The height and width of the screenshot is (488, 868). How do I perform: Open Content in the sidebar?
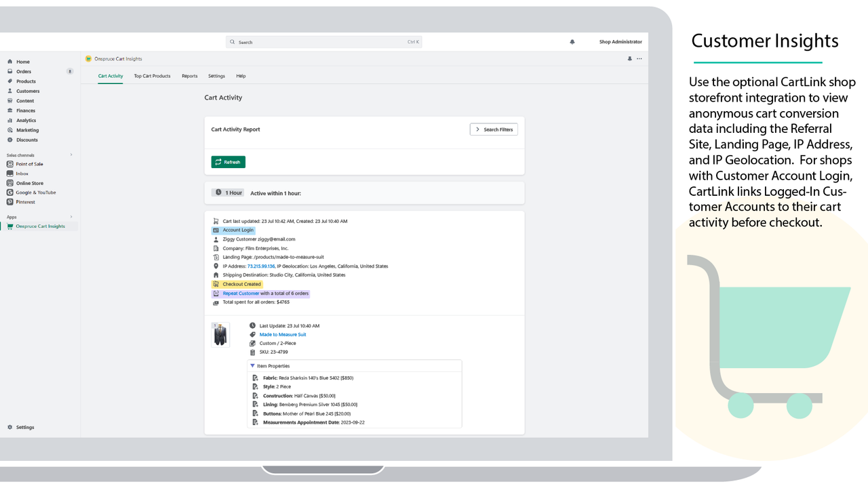(25, 101)
